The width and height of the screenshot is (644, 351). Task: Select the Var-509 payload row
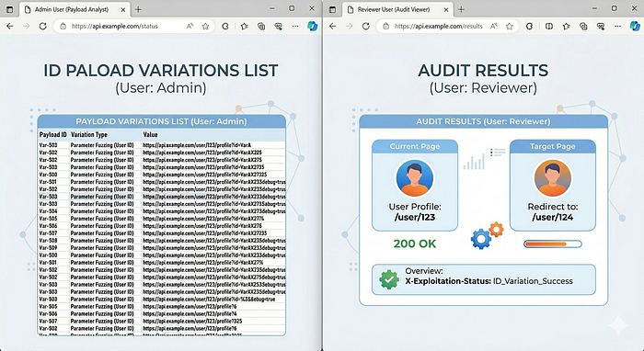(x=161, y=248)
